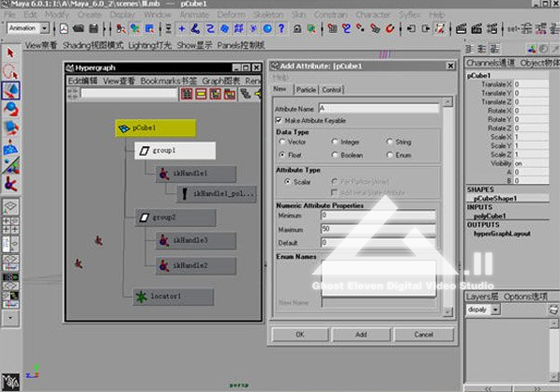The height and width of the screenshot is (392, 560).
Task: Click the Save Scene icon in shelf
Action: click(x=94, y=28)
